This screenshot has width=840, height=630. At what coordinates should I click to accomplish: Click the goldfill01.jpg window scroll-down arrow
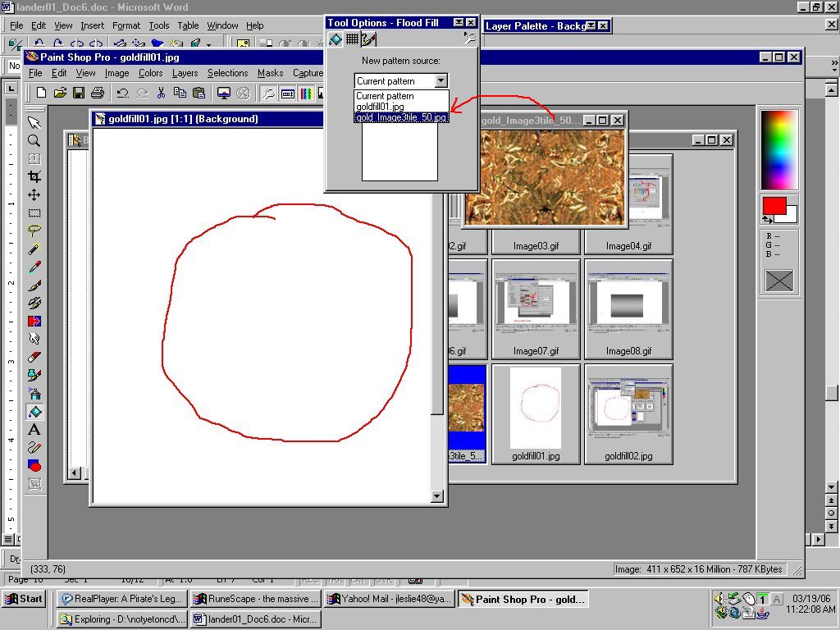click(x=437, y=496)
